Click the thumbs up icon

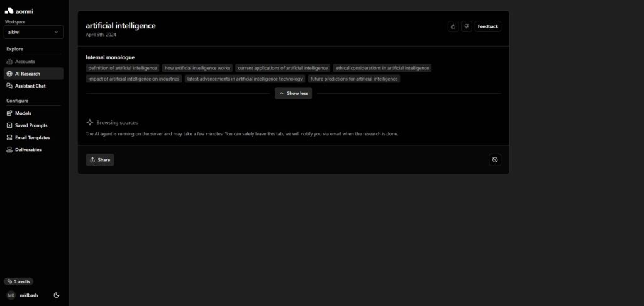(453, 26)
